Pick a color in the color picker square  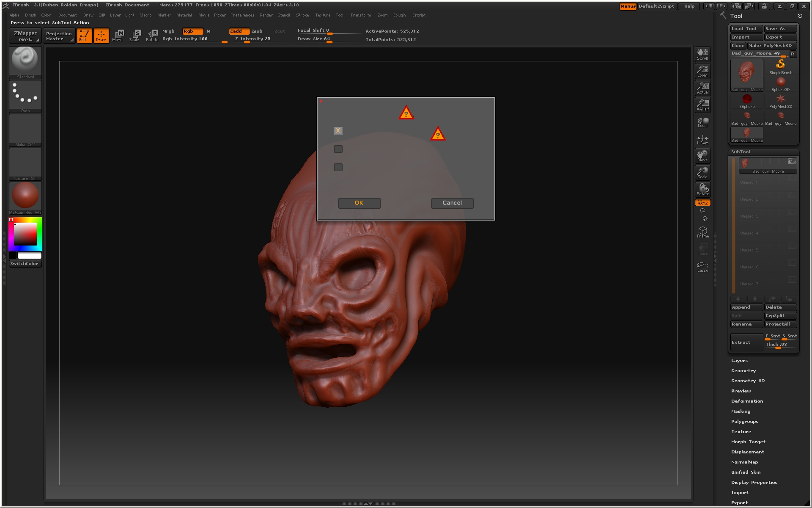point(25,234)
